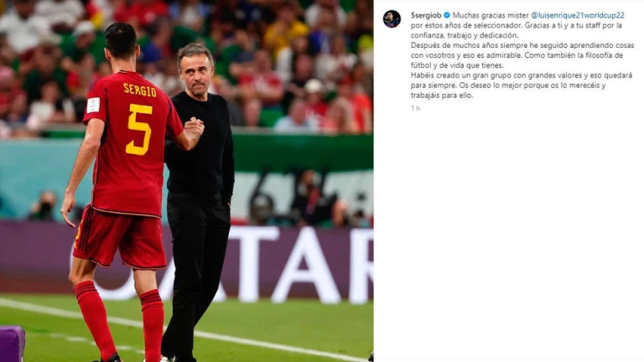Open the 5sergiob username link
The image size is (644, 362).
coord(426,15)
